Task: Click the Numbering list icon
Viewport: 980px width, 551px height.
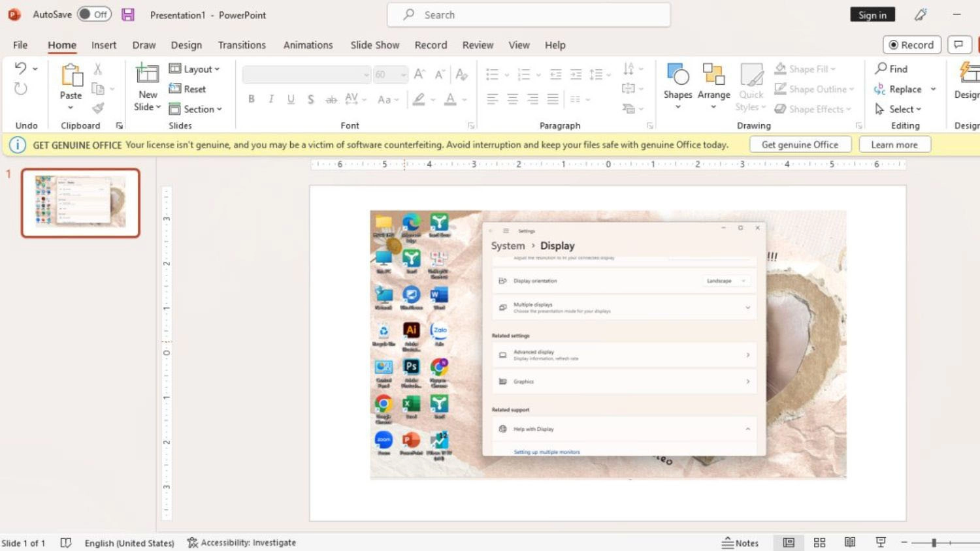Action: click(524, 74)
